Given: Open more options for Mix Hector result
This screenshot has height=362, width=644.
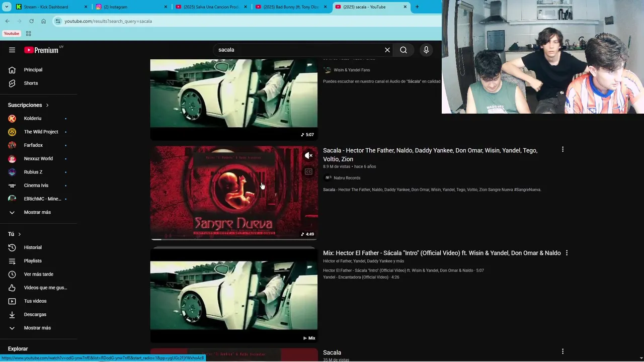Looking at the screenshot, I should (567, 253).
